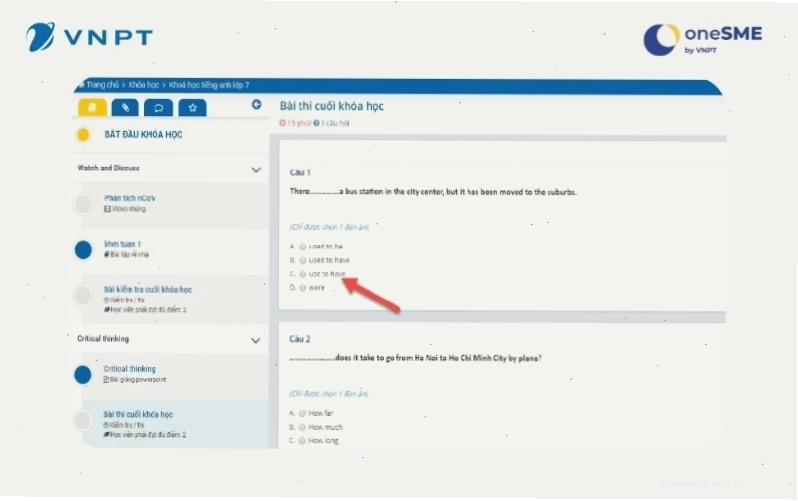The image size is (798, 501).
Task: Open the star rating tab
Action: [x=192, y=107]
